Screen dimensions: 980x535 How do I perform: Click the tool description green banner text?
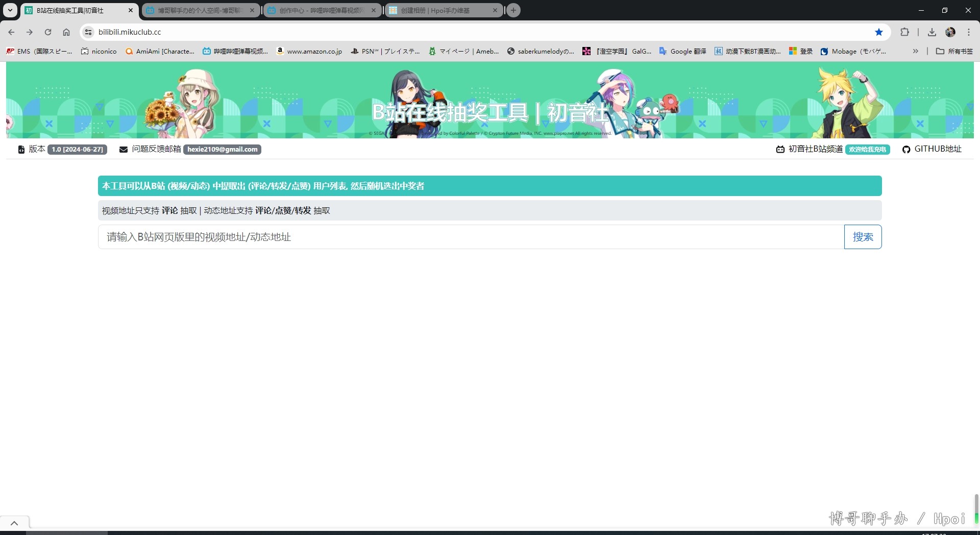click(263, 186)
